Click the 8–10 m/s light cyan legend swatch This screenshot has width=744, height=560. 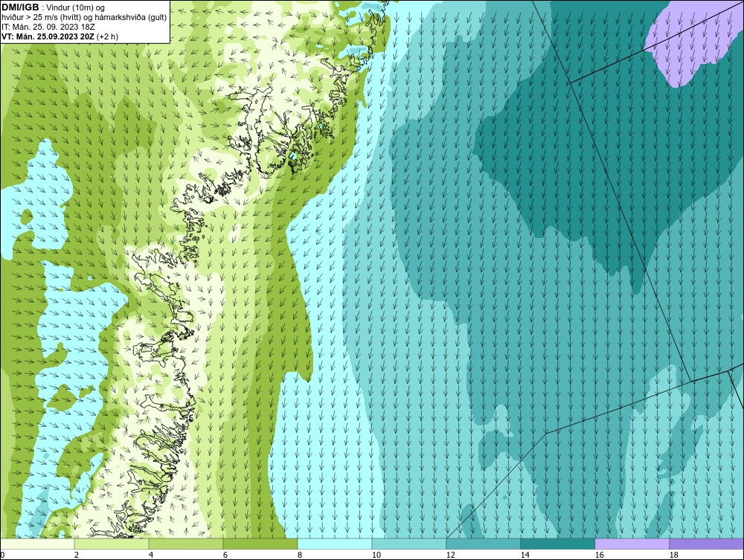(x=335, y=544)
